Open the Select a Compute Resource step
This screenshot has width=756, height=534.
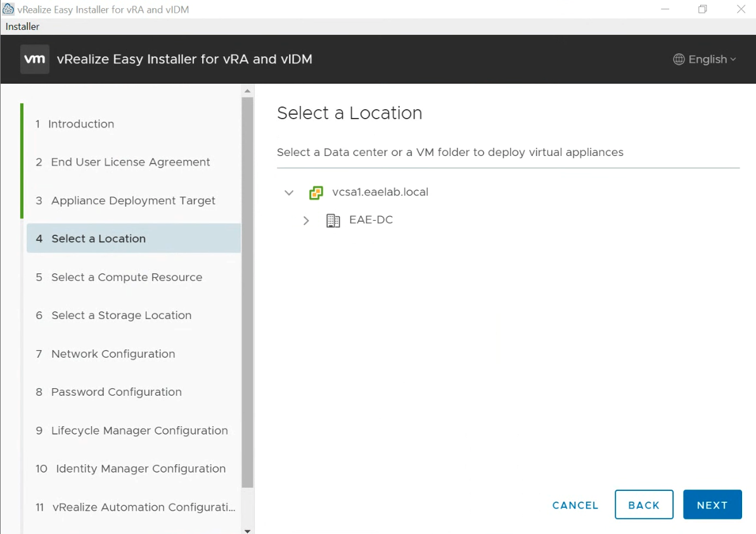[126, 277]
